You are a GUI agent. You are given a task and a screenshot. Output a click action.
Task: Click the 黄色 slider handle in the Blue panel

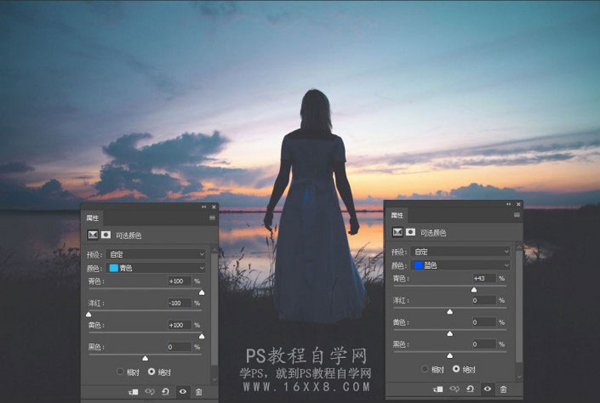click(450, 334)
